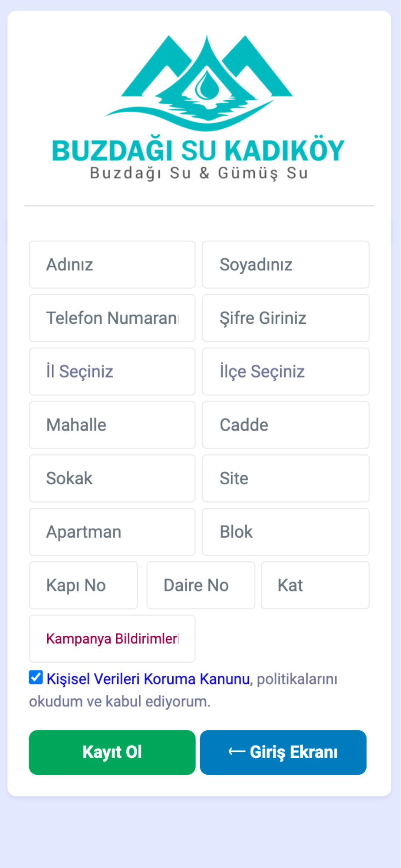The height and width of the screenshot is (868, 401).
Task: Open the İlçe Seçiniz dropdown
Action: pyautogui.click(x=286, y=372)
